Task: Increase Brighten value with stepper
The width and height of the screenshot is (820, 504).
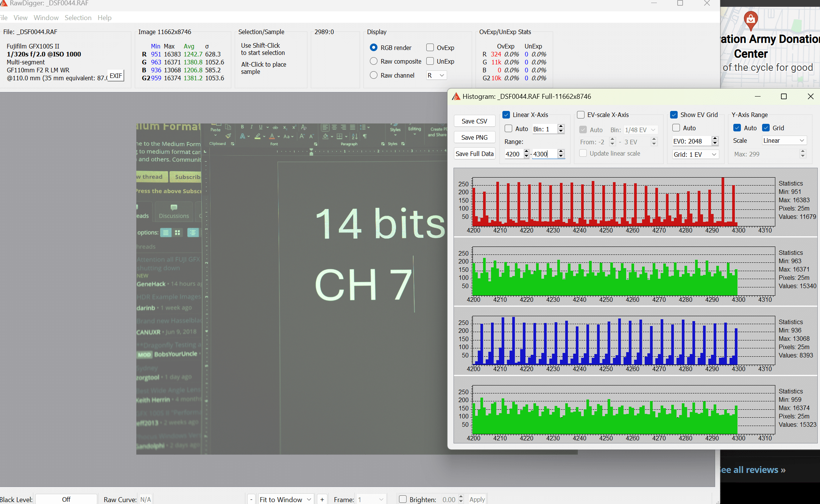Action: 461,497
